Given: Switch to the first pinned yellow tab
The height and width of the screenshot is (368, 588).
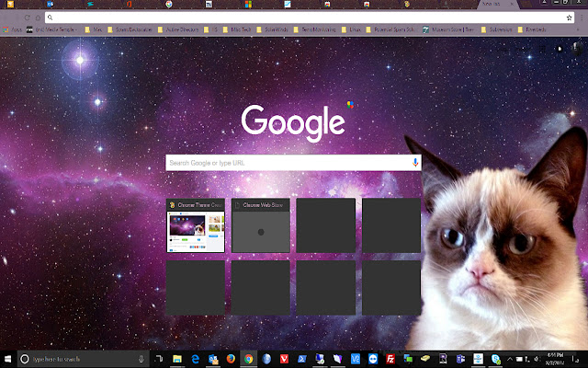Looking at the screenshot, I should 10,4.
